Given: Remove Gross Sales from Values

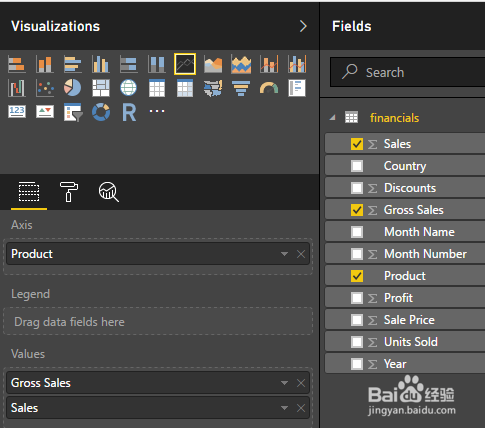Looking at the screenshot, I should [301, 383].
